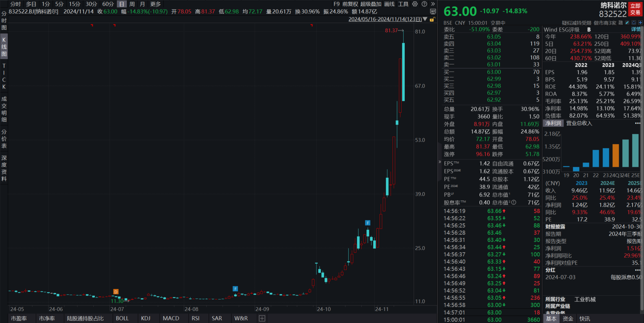Click the help question mark icon
Viewport: 644px width, 323px height.
coord(424,4)
